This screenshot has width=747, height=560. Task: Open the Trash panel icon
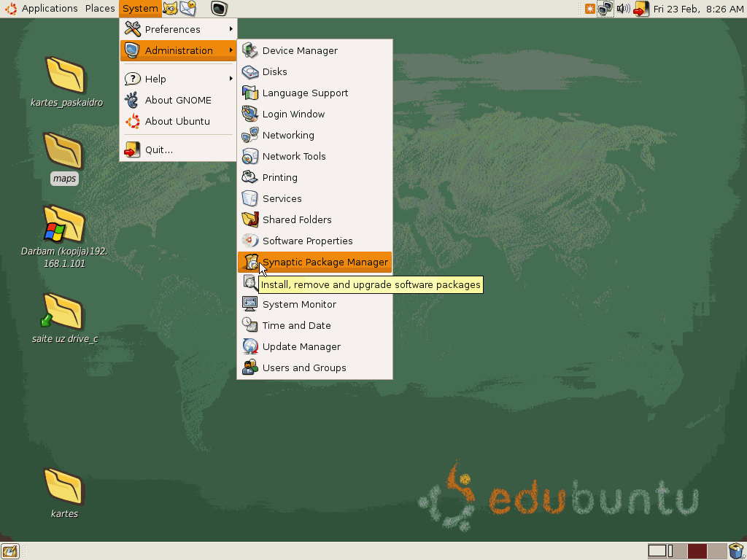[x=737, y=551]
